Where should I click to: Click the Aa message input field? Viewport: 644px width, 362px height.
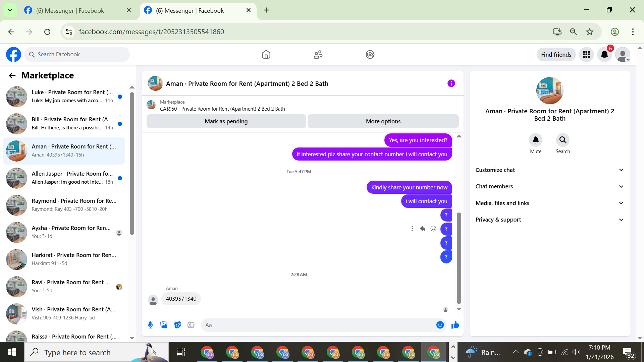pos(319,325)
